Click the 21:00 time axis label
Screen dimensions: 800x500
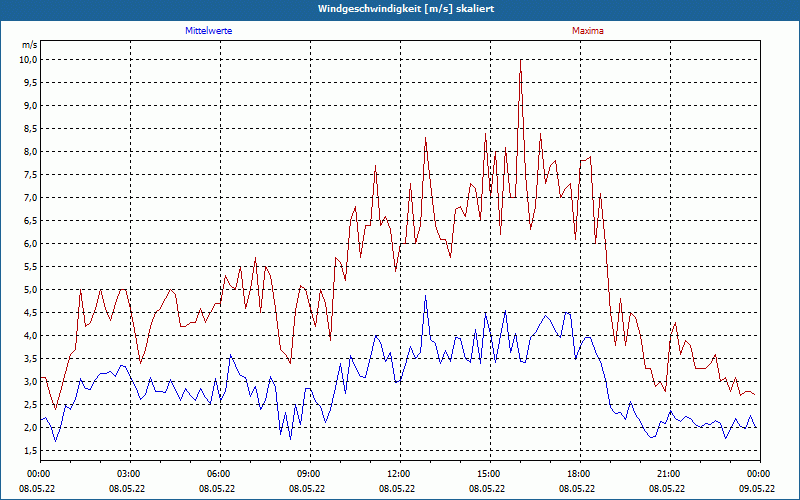[670, 474]
